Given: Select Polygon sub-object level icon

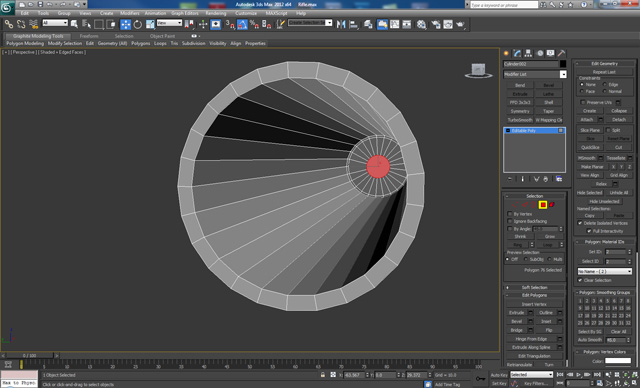Looking at the screenshot, I should point(543,205).
